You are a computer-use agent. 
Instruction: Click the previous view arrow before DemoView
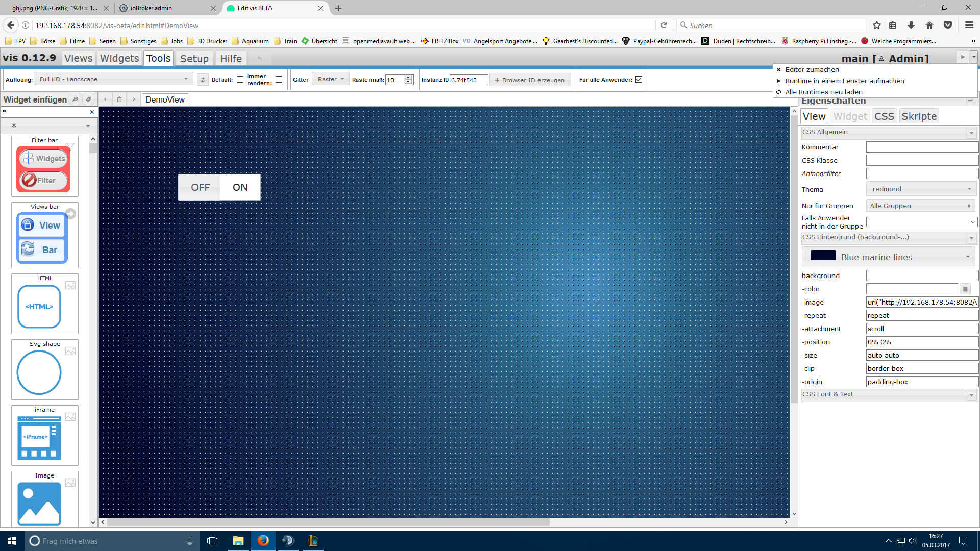(105, 99)
